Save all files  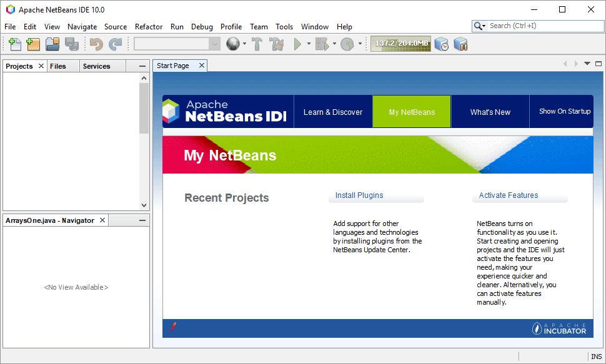click(x=72, y=44)
